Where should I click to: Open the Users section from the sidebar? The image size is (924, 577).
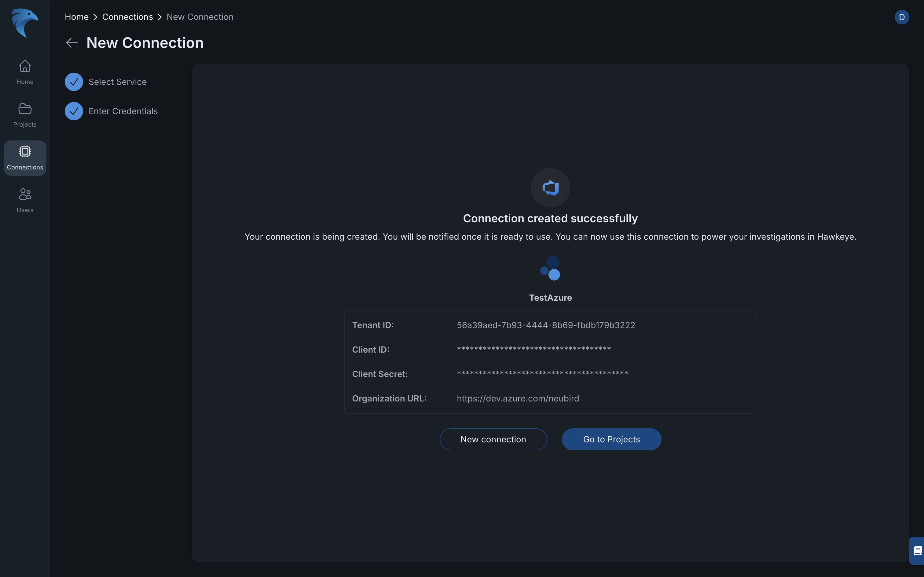coord(24,200)
